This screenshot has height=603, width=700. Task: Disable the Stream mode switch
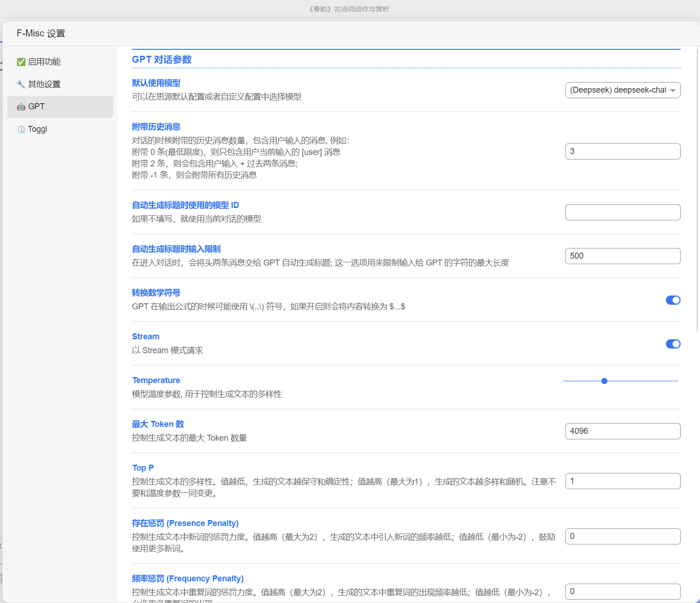point(673,344)
